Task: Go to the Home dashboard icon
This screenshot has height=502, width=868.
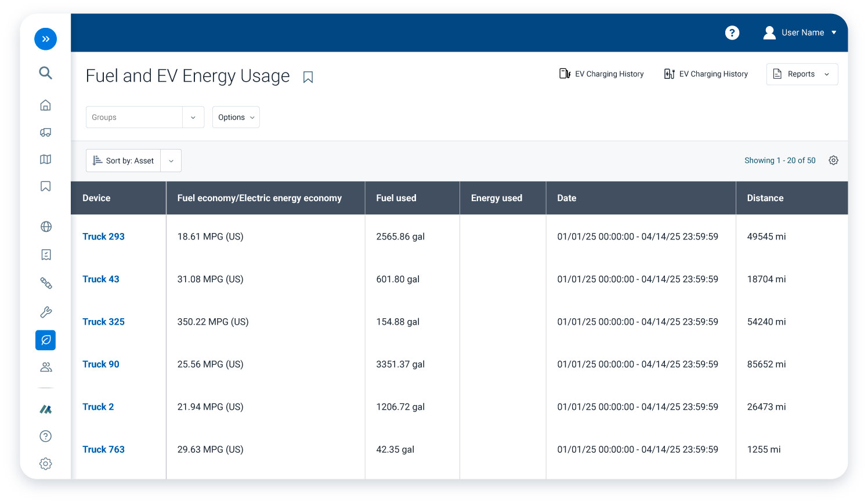Action: tap(45, 105)
